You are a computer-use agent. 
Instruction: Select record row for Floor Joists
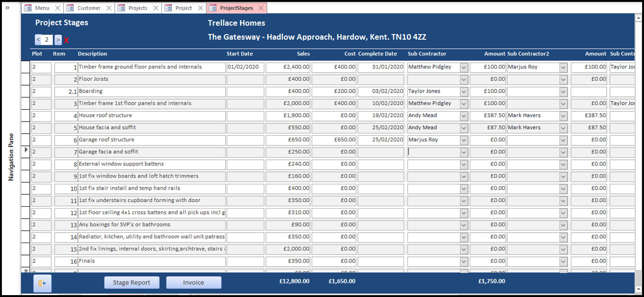pos(25,79)
